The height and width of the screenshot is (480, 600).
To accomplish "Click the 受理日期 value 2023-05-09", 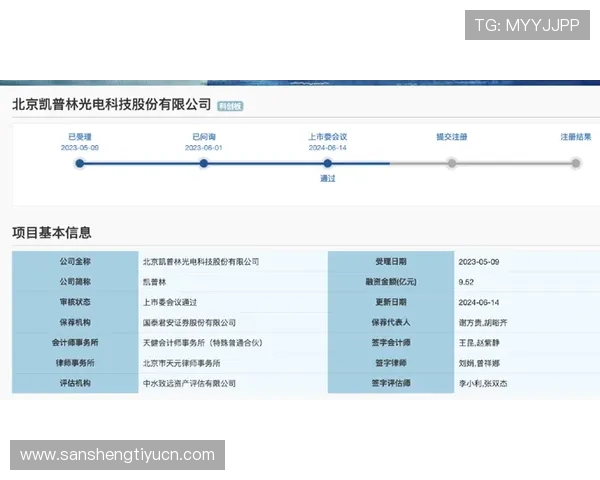I will pos(479,262).
